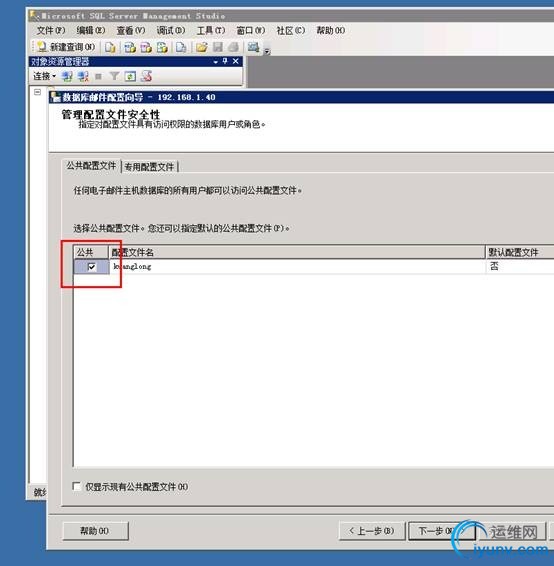Open the 连接 dropdown in Object Explorer
554x566 pixels.
tap(45, 76)
